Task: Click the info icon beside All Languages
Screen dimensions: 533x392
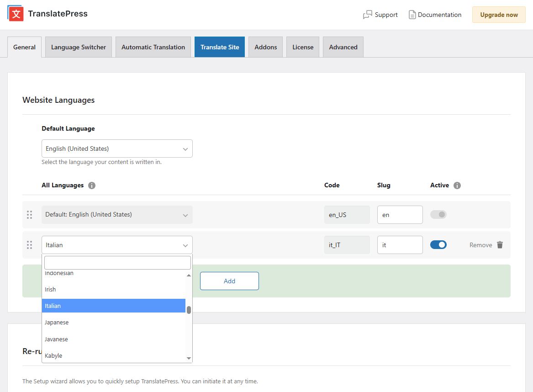Action: click(x=91, y=185)
